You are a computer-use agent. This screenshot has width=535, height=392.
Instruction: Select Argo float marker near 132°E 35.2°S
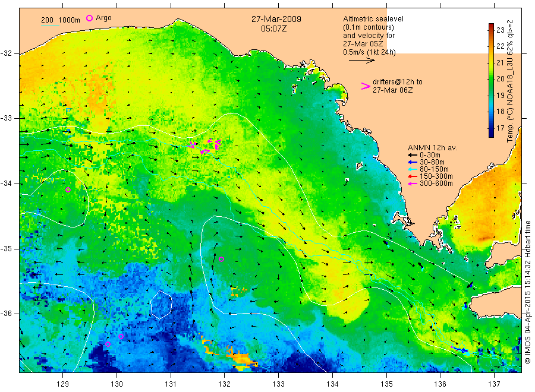221,260
